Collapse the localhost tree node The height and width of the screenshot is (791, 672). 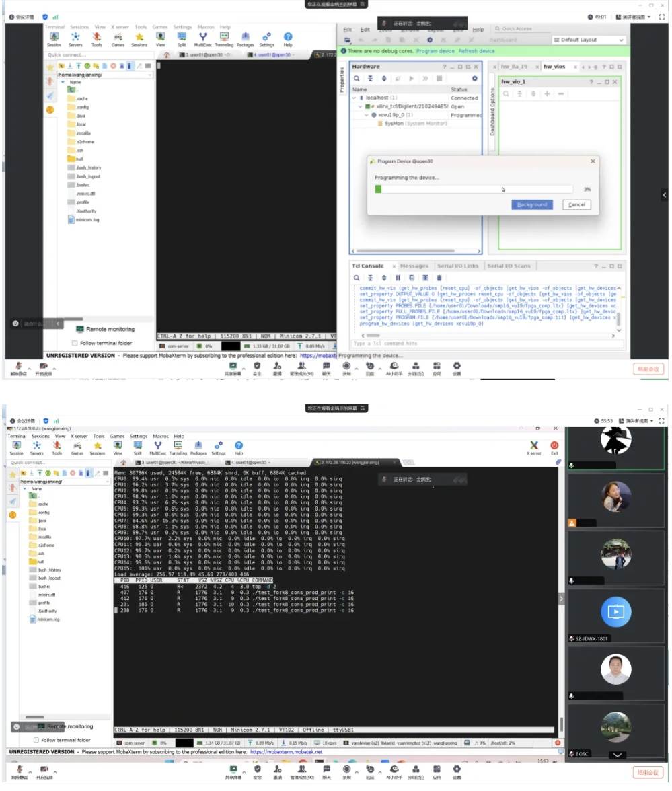coord(354,98)
